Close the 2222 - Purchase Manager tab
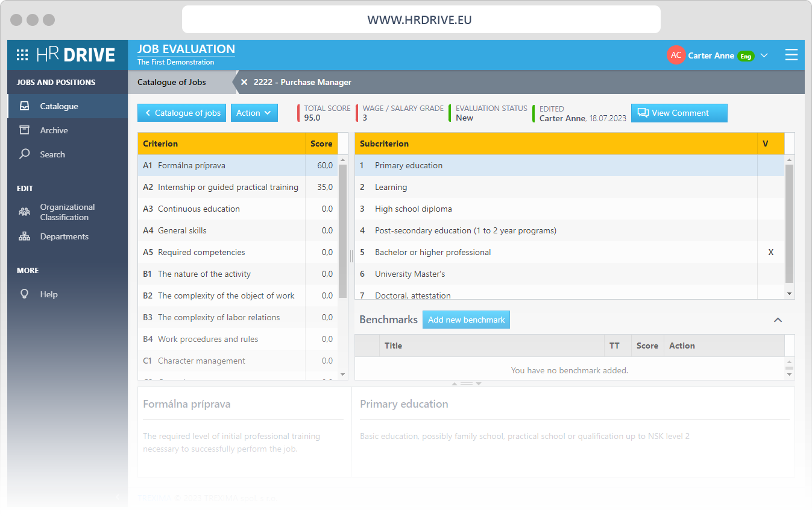Image resolution: width=812 pixels, height=518 pixels. coord(244,82)
